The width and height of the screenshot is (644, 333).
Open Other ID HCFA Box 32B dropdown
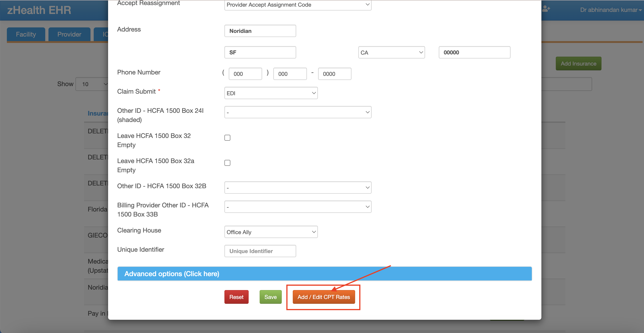tap(298, 188)
